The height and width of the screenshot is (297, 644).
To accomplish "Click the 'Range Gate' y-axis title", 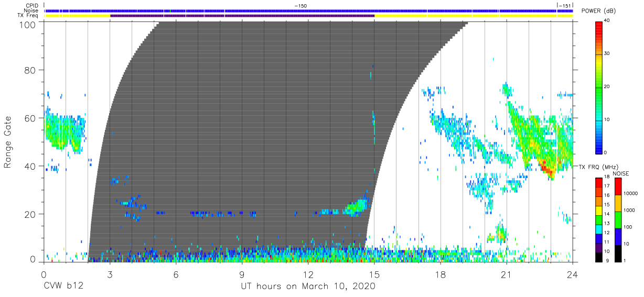I will click(8, 142).
